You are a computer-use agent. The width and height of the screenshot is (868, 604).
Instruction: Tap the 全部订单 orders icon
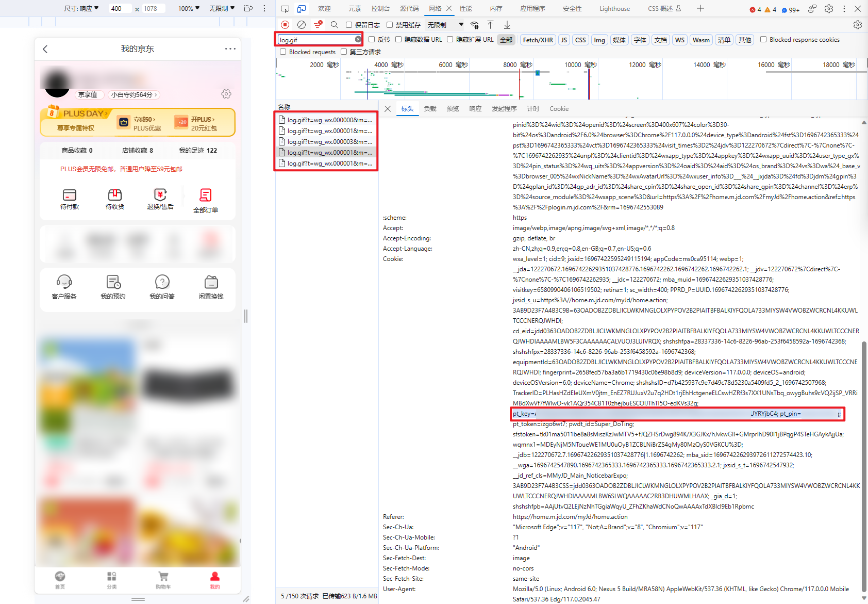[205, 200]
